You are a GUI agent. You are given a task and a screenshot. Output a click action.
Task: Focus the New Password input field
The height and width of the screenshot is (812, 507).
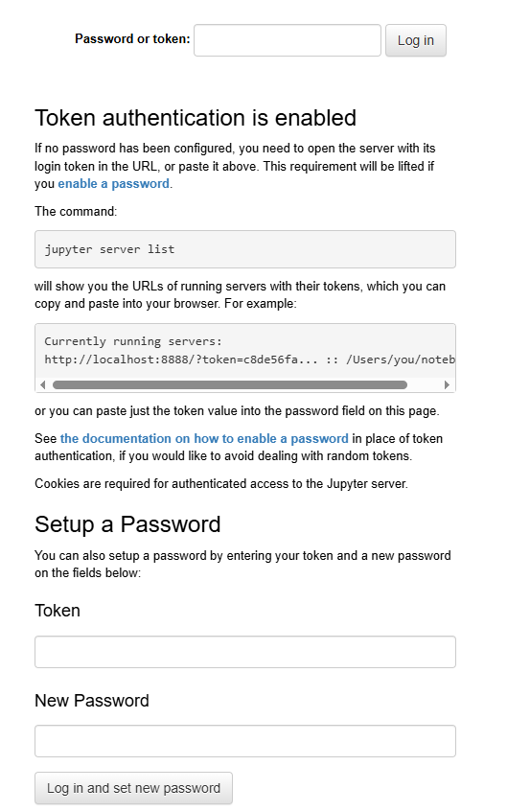[245, 741]
